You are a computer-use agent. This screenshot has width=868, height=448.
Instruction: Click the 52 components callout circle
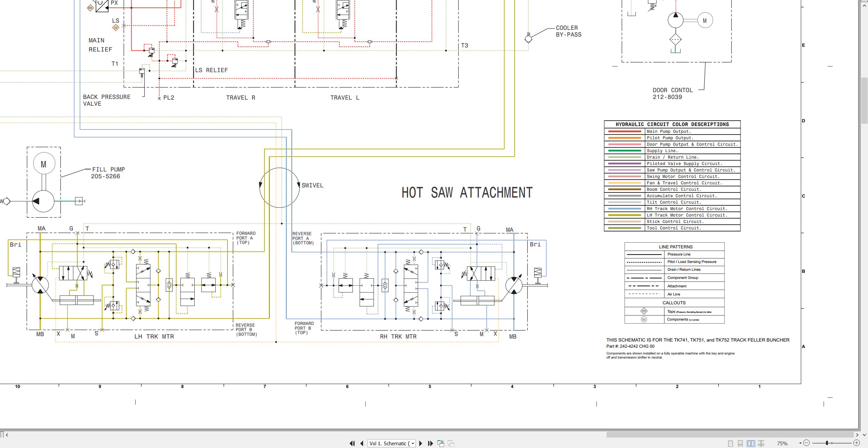644,319
